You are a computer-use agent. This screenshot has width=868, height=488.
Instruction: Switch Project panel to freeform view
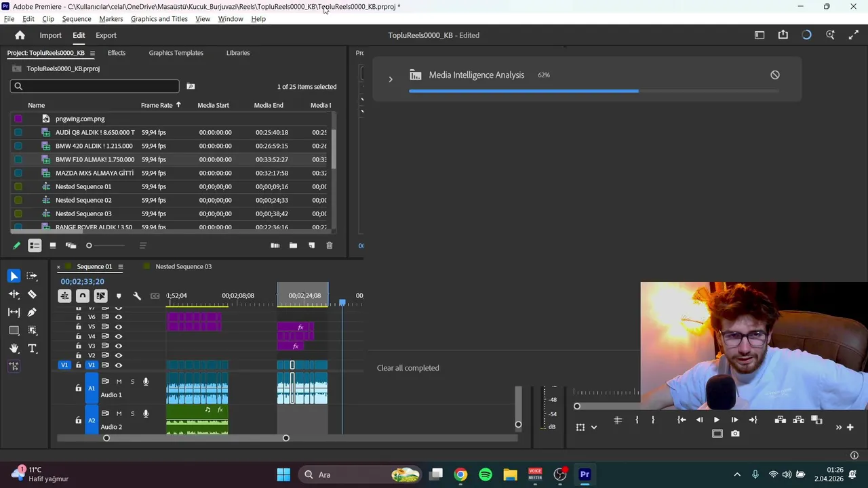click(71, 245)
